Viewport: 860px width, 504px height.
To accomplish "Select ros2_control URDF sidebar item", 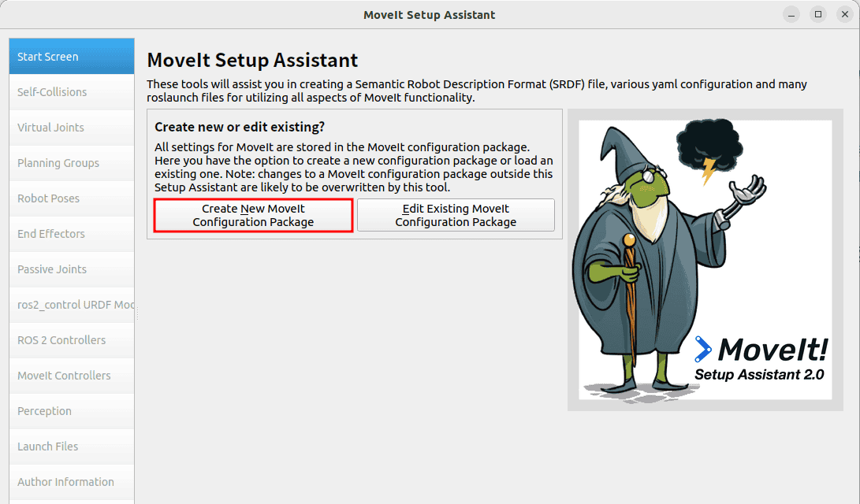I will click(71, 305).
